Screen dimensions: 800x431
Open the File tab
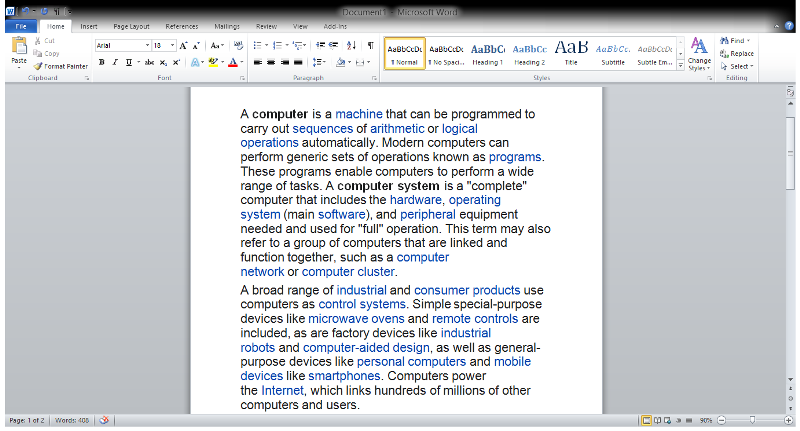tap(21, 26)
